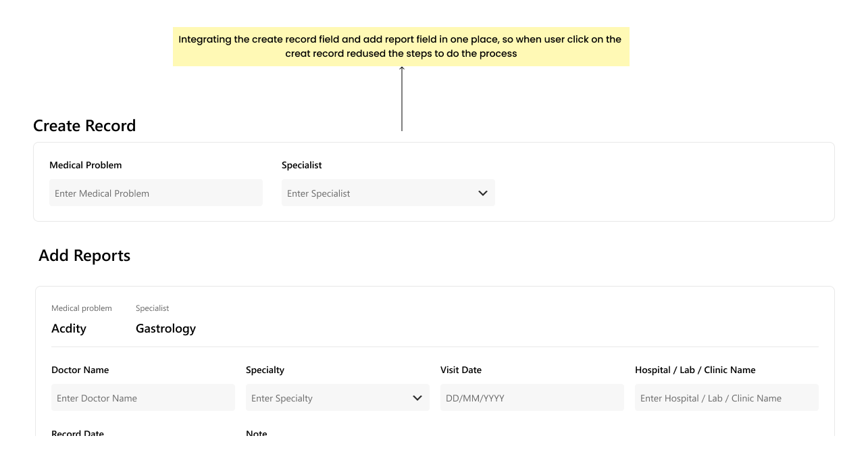This screenshot has width=868, height=463.
Task: Click the Record Date label
Action: [x=78, y=433]
